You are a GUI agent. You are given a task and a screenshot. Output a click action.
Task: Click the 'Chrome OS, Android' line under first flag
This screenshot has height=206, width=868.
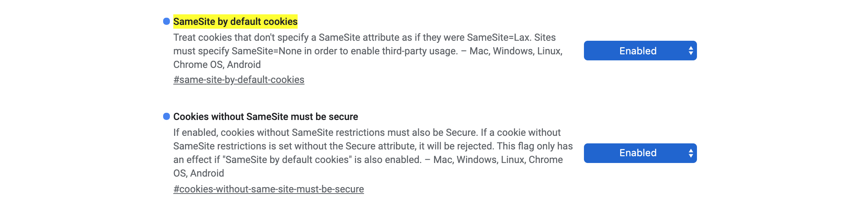point(217,65)
